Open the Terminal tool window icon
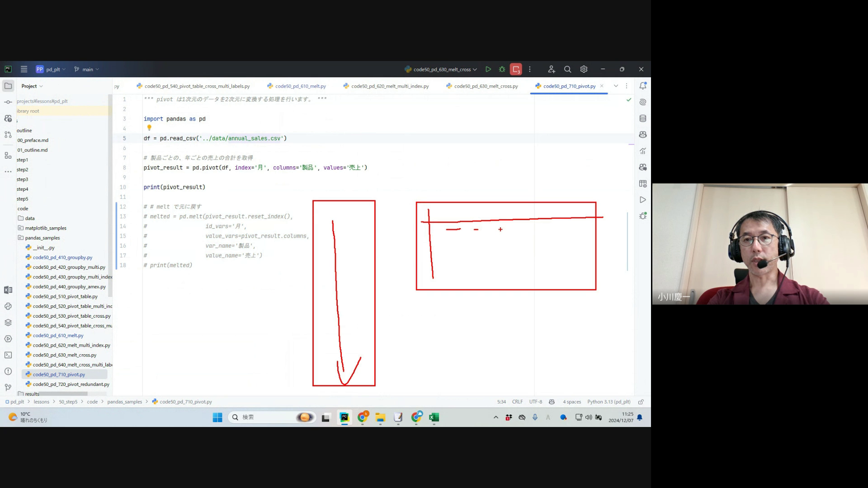The width and height of the screenshot is (868, 488). click(8, 355)
